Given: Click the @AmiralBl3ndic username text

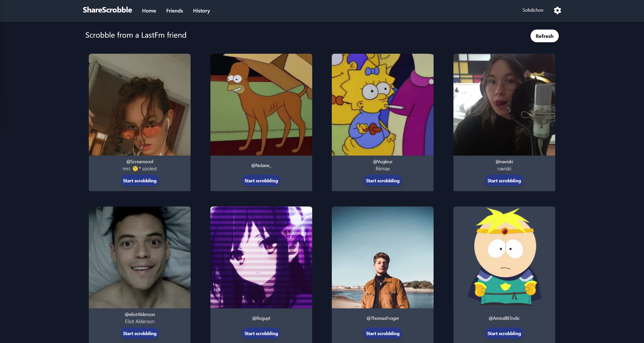Looking at the screenshot, I should (504, 318).
